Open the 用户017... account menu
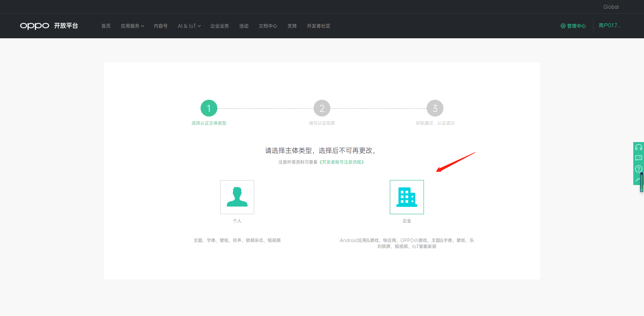 610,26
